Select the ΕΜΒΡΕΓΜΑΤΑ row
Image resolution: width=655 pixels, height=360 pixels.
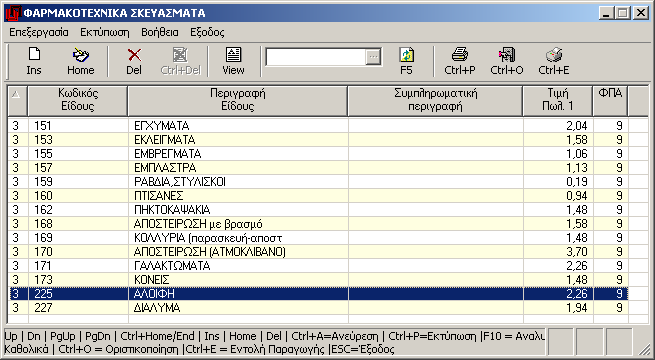point(318,154)
